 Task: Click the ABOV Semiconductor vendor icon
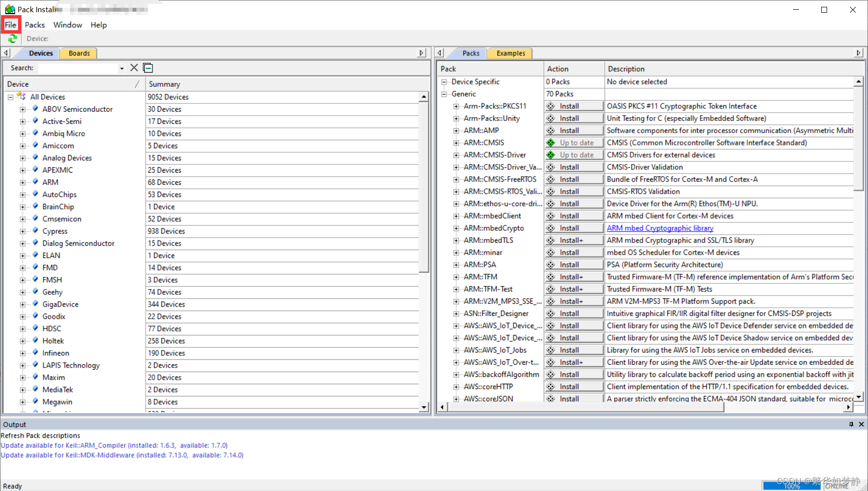(x=35, y=109)
